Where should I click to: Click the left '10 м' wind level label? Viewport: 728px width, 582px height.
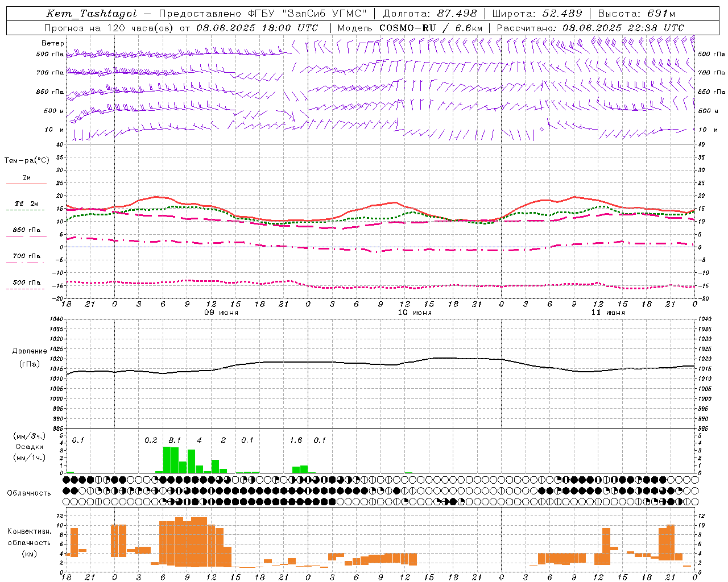coord(55,130)
